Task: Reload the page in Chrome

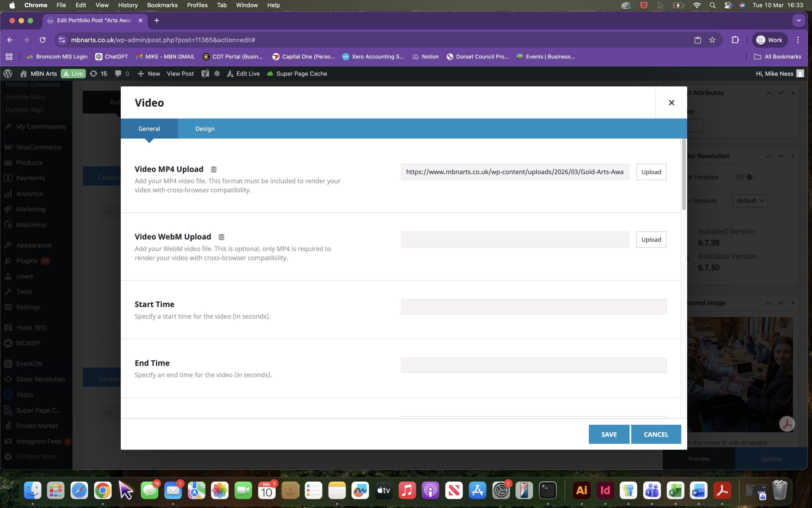Action: [x=43, y=40]
